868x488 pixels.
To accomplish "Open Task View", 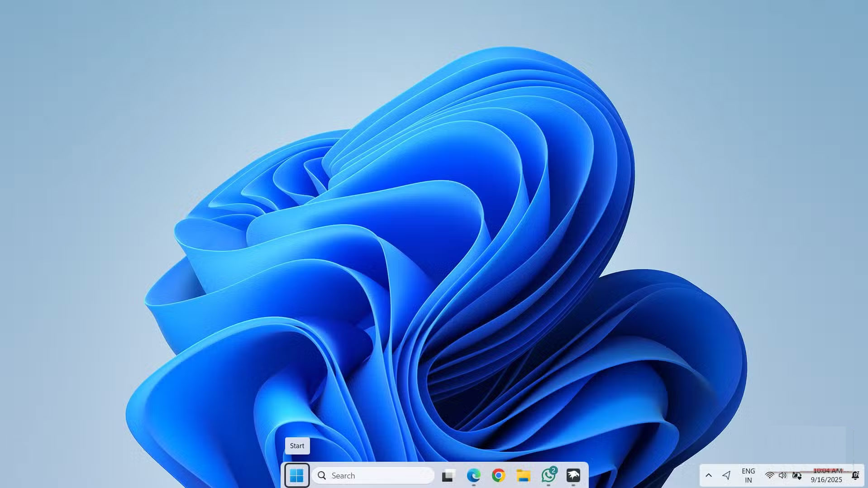I will (448, 476).
